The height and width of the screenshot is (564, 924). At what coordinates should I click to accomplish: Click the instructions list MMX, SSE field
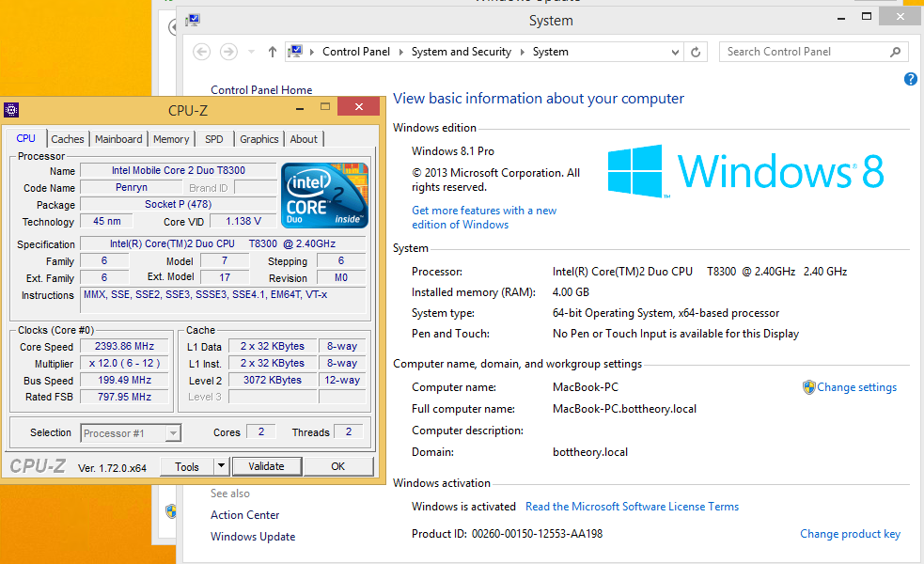pyautogui.click(x=223, y=300)
